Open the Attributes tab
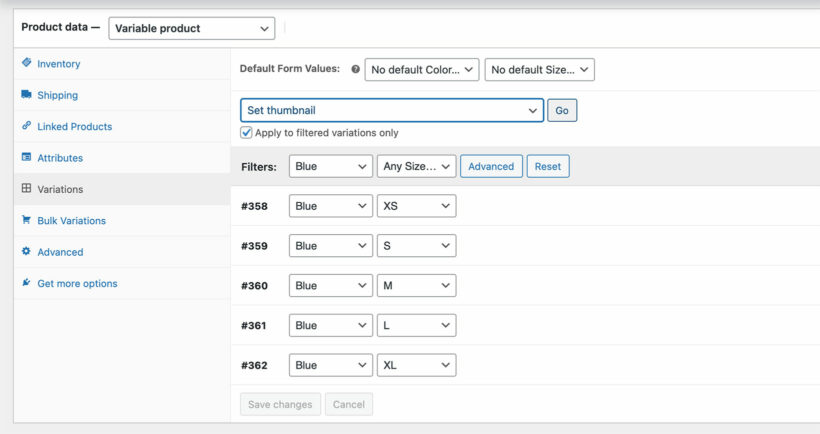Image resolution: width=820 pixels, height=434 pixels. [60, 158]
